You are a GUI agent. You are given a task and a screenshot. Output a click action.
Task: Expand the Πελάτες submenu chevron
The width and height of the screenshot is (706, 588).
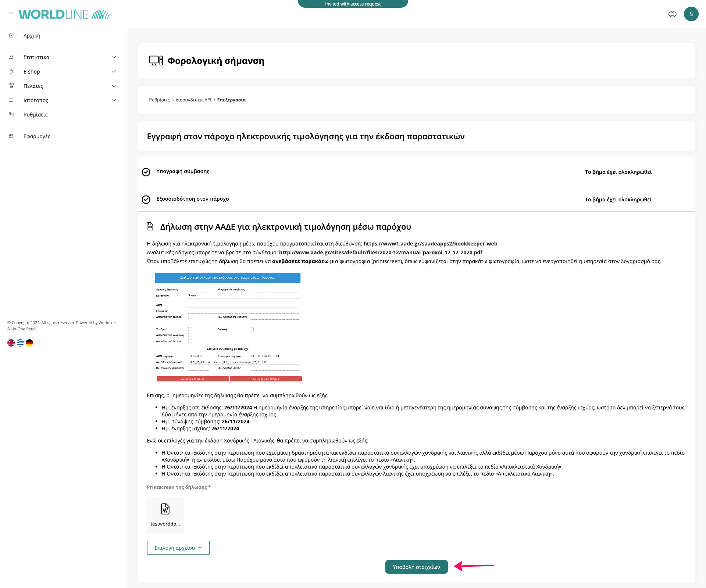point(114,86)
